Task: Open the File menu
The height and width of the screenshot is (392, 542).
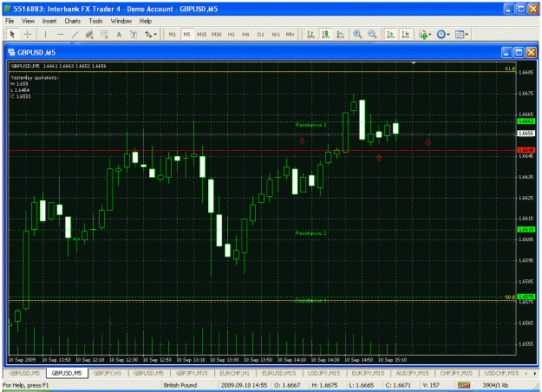Action: pos(10,21)
